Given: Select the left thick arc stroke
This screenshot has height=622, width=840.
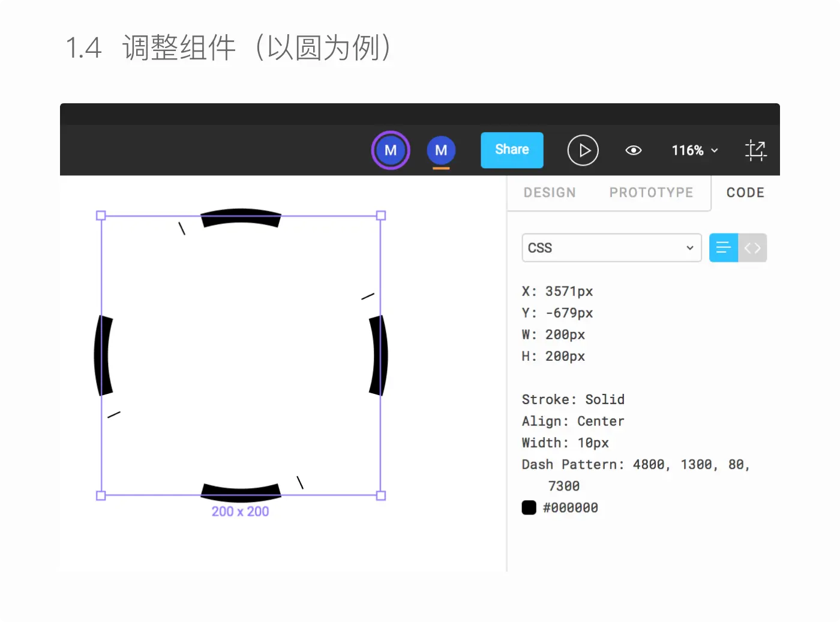Looking at the screenshot, I should 103,355.
